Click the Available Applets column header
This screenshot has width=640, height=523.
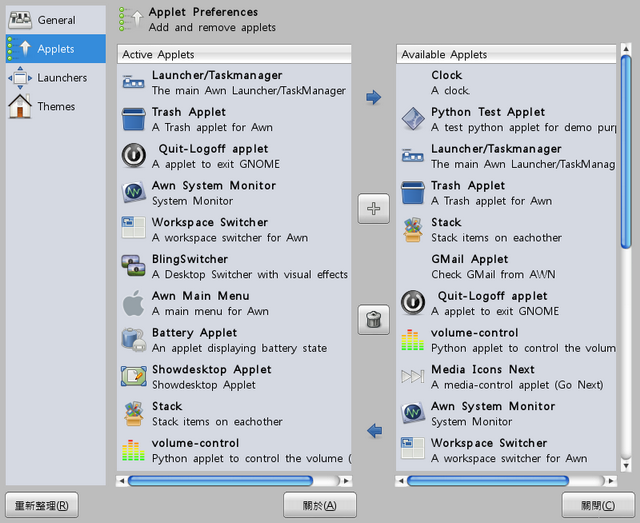pyautogui.click(x=506, y=54)
